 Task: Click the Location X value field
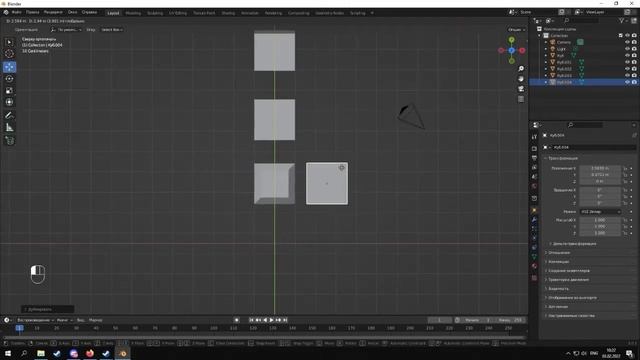pos(600,168)
